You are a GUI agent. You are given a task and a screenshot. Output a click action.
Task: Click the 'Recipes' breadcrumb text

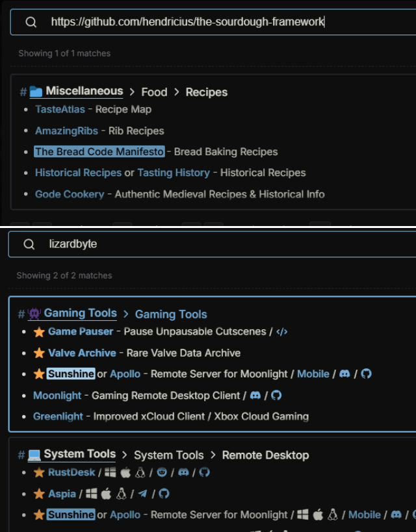[207, 92]
